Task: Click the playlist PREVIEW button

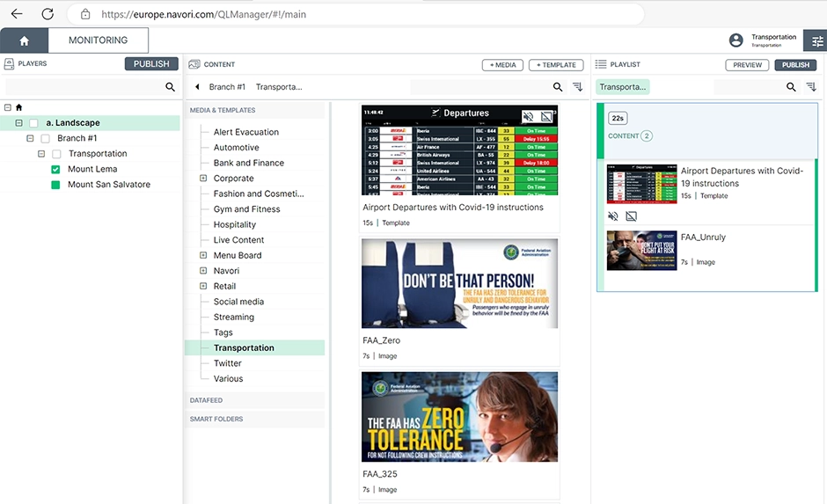Action: tap(747, 65)
